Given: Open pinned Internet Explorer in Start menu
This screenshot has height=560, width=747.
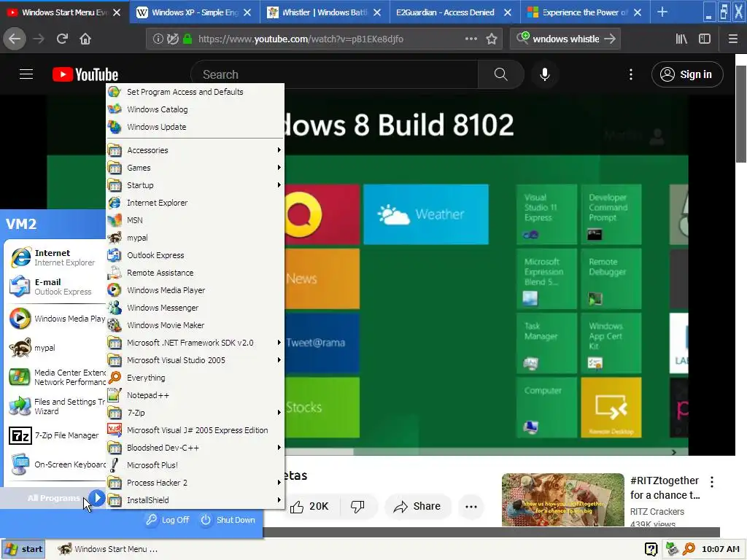Looking at the screenshot, I should [x=55, y=257].
